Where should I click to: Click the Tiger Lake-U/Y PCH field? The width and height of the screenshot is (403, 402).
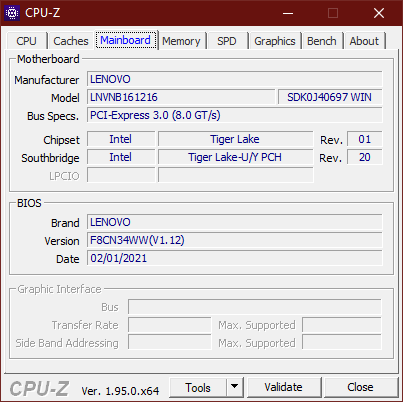(235, 157)
